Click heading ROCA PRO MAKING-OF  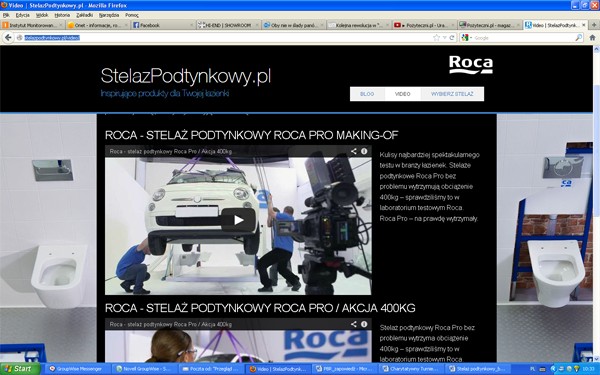click(252, 135)
